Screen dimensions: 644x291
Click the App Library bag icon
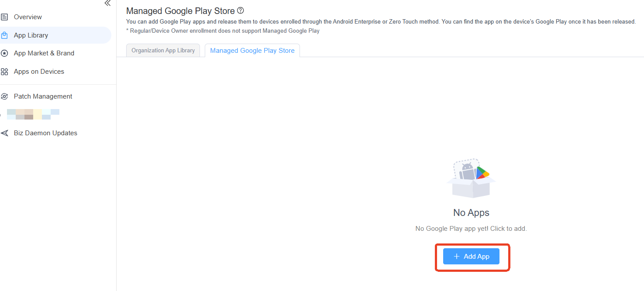click(4, 35)
